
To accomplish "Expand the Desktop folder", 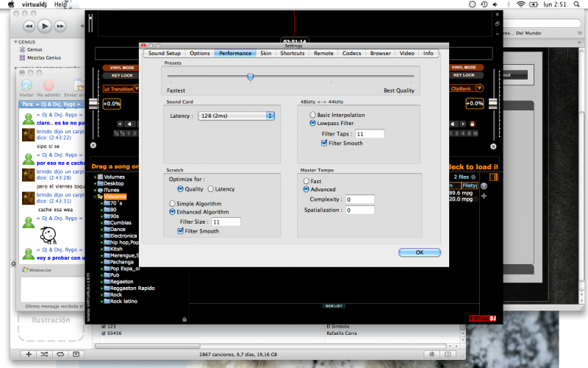I will coord(96,183).
